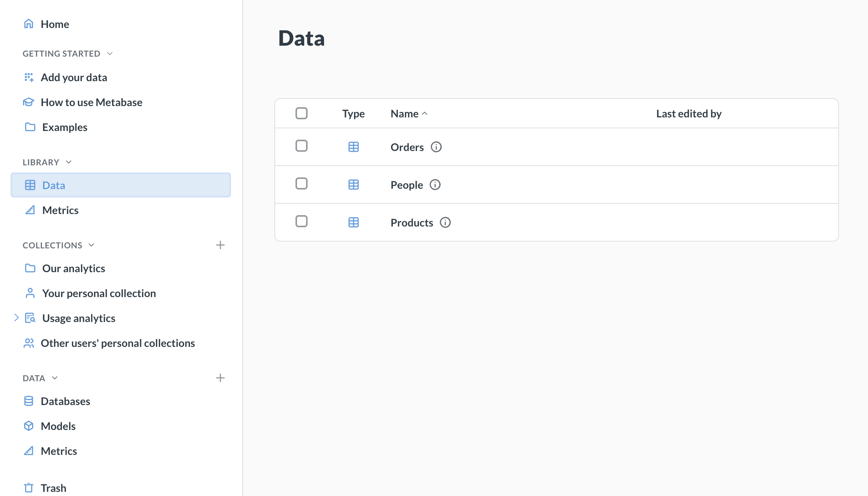Open the Trash via its trash can icon
The height and width of the screenshot is (496, 868).
[29, 487]
